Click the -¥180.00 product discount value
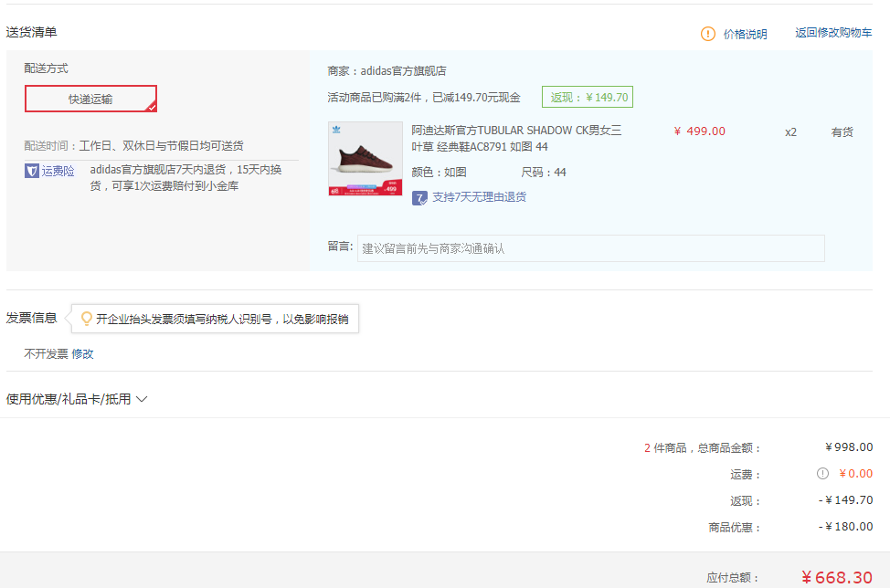 pyautogui.click(x=846, y=527)
